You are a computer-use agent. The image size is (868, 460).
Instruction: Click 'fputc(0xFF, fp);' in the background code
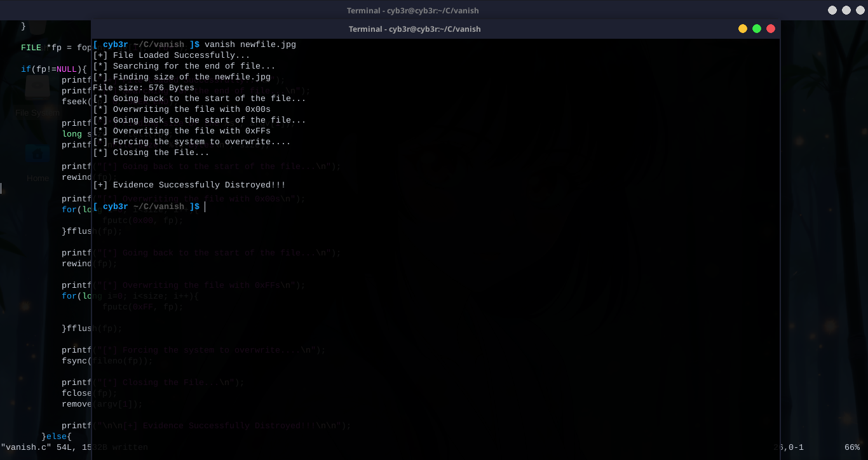pos(143,307)
